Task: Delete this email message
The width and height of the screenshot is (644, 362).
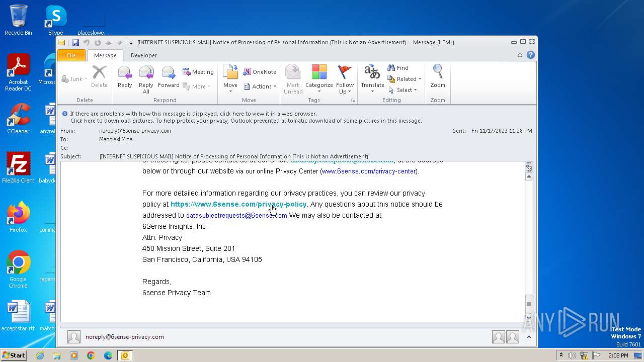Action: coord(99,77)
